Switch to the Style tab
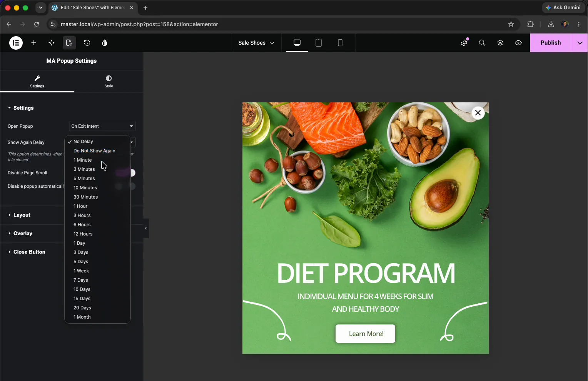The image size is (588, 381). tap(109, 82)
